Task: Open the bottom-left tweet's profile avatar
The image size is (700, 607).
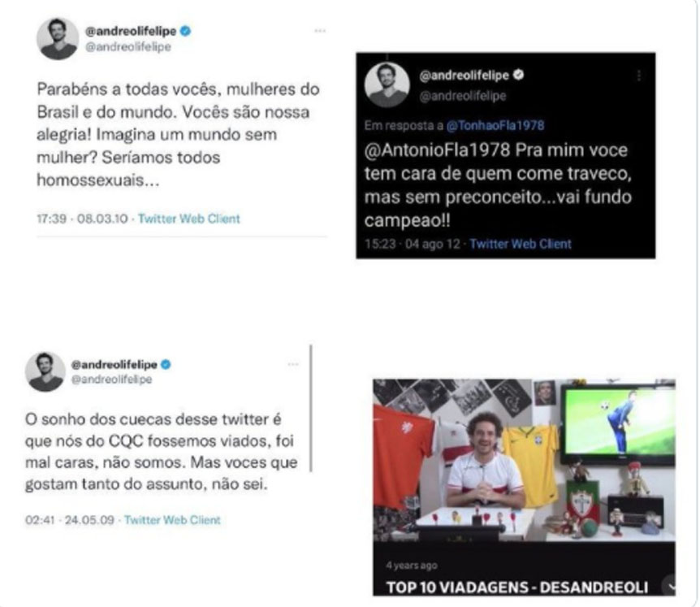Action: (x=45, y=371)
